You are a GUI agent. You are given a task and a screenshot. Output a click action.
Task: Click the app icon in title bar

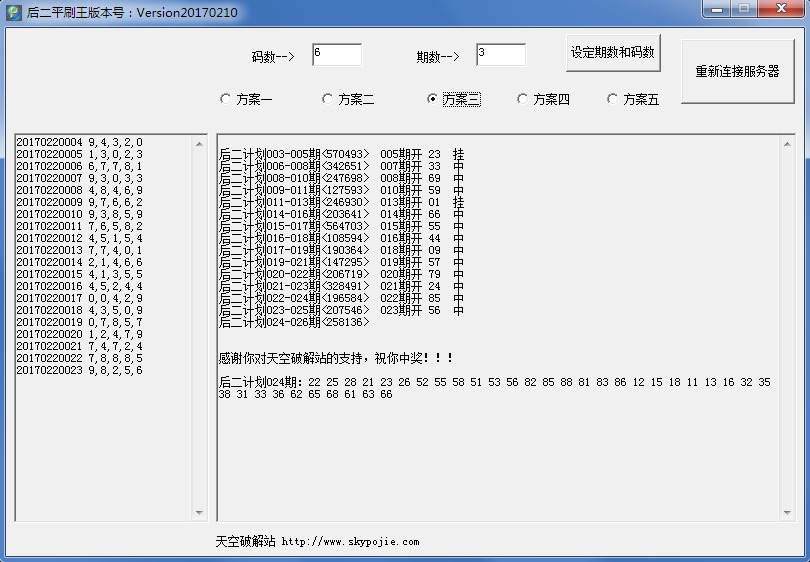[13, 11]
